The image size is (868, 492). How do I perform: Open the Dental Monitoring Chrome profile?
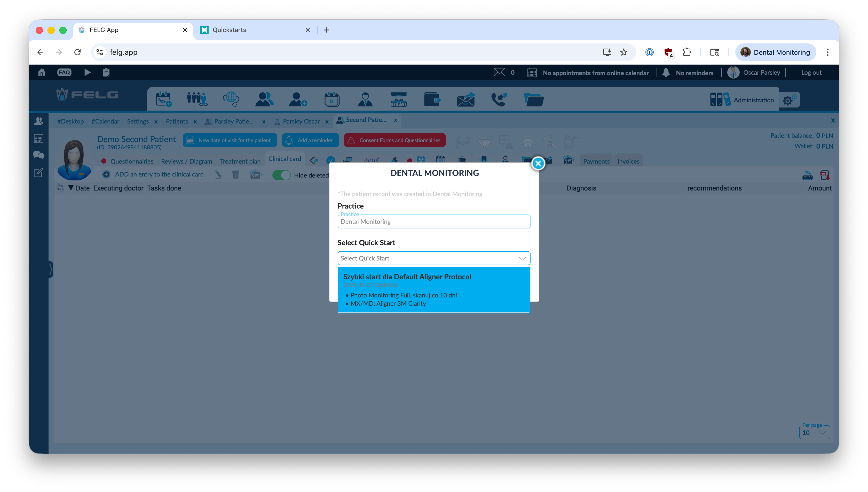[775, 52]
